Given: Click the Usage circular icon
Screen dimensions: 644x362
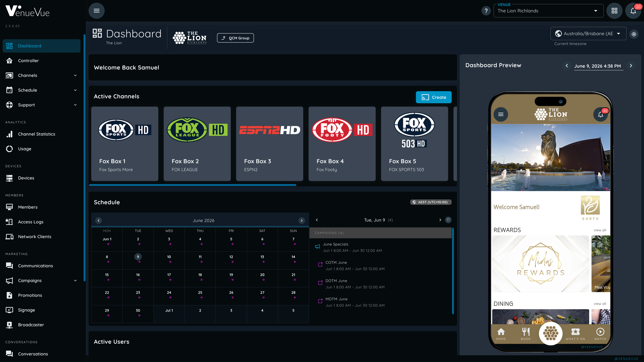Looking at the screenshot, I should [9, 149].
